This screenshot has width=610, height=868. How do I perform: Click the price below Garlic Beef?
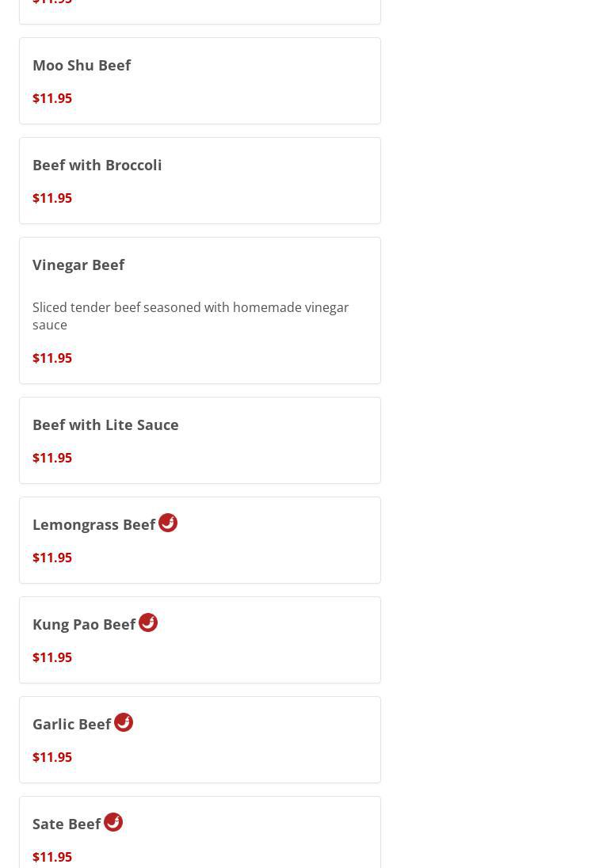52,757
